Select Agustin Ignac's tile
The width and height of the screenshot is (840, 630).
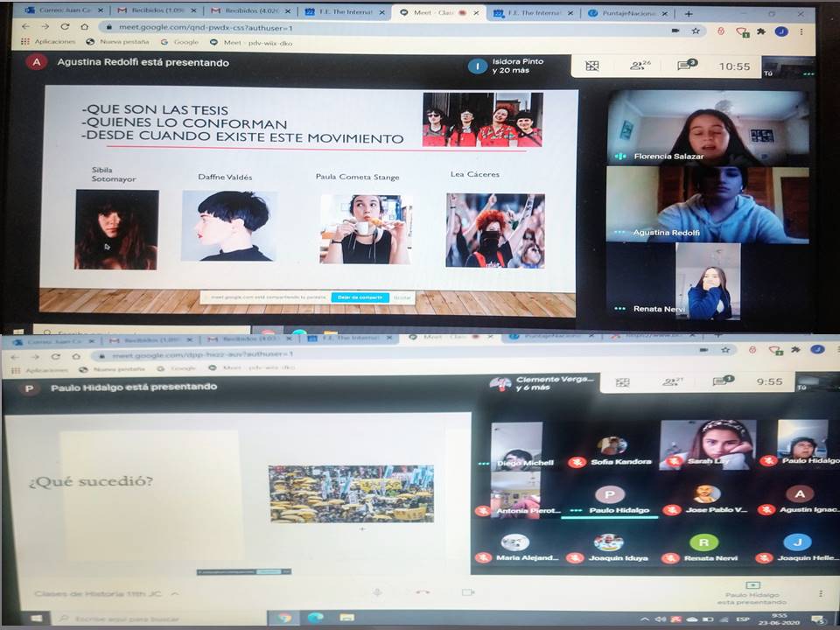pos(799,498)
